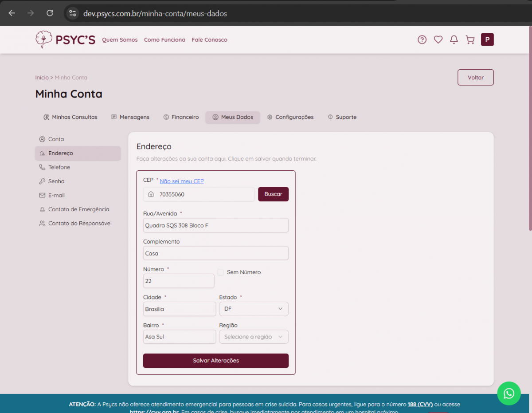Click the WhatsApp chat floating button
Screen dimensions: 532x413
[x=509, y=393]
